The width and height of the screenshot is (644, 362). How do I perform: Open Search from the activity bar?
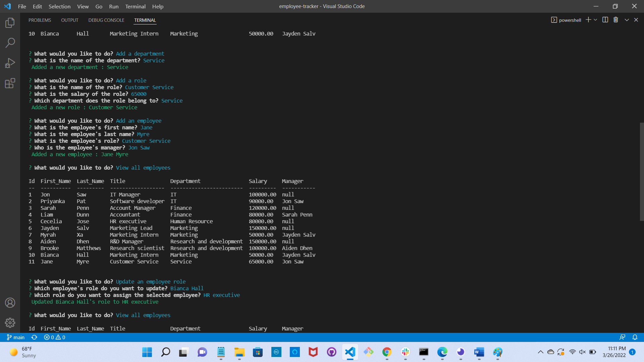pyautogui.click(x=10, y=43)
